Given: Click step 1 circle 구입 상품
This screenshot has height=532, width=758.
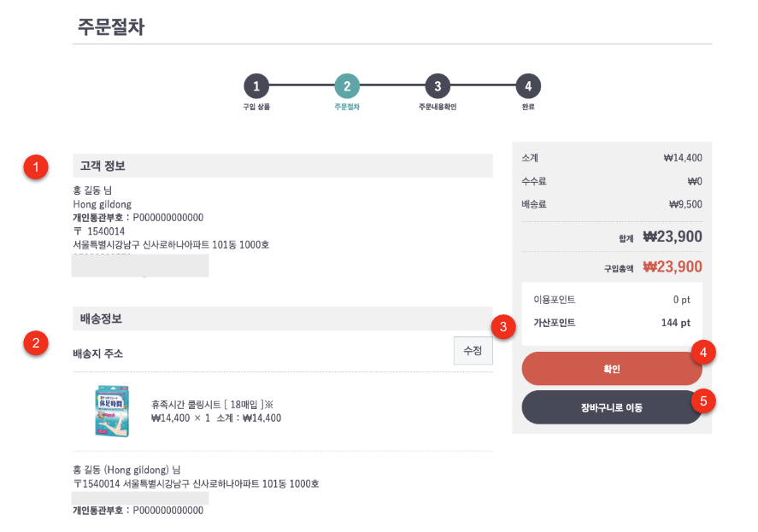Looking at the screenshot, I should pos(256,86).
